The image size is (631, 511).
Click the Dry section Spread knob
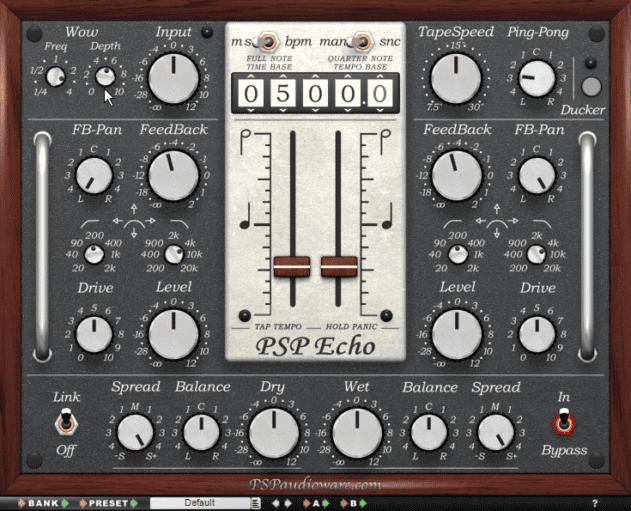[x=135, y=433]
